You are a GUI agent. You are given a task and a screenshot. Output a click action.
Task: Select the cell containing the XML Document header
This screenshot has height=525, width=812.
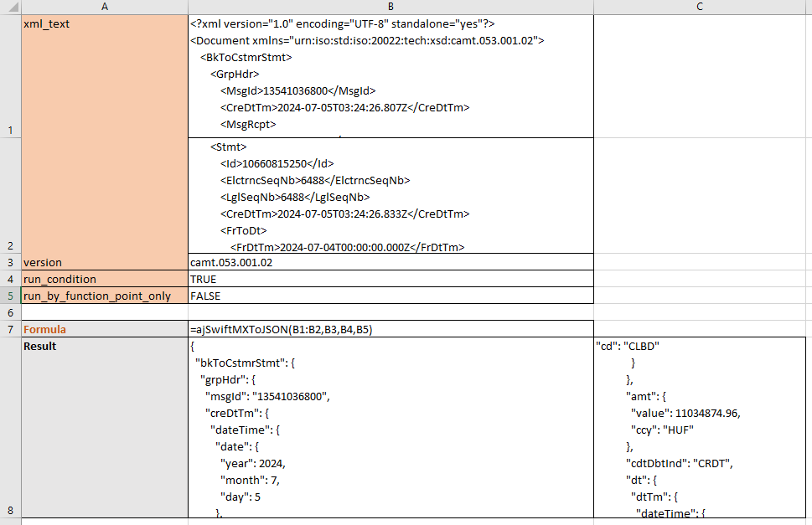click(390, 75)
